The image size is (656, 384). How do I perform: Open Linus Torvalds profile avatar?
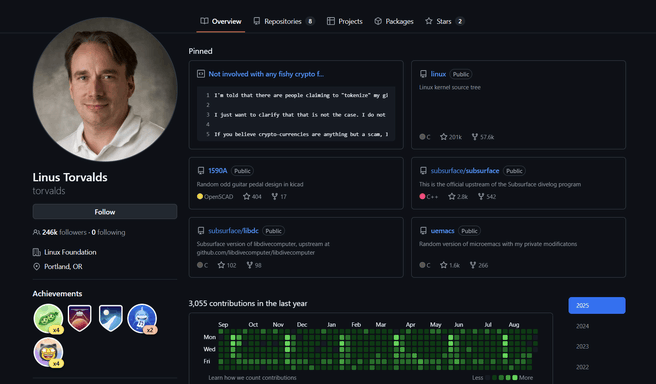point(105,89)
